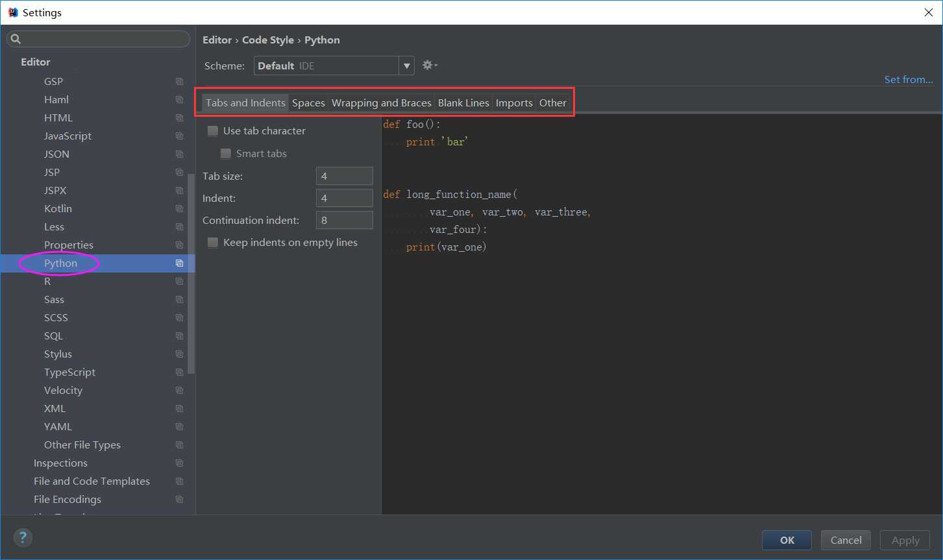This screenshot has height=560, width=943.
Task: Click the Continuation indent field
Action: coord(345,221)
